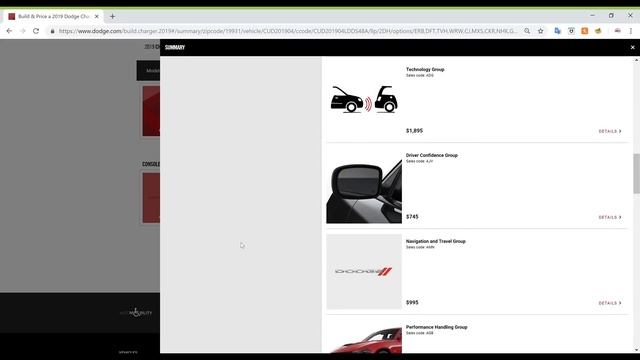Bookmark this page with the star

coord(540,31)
